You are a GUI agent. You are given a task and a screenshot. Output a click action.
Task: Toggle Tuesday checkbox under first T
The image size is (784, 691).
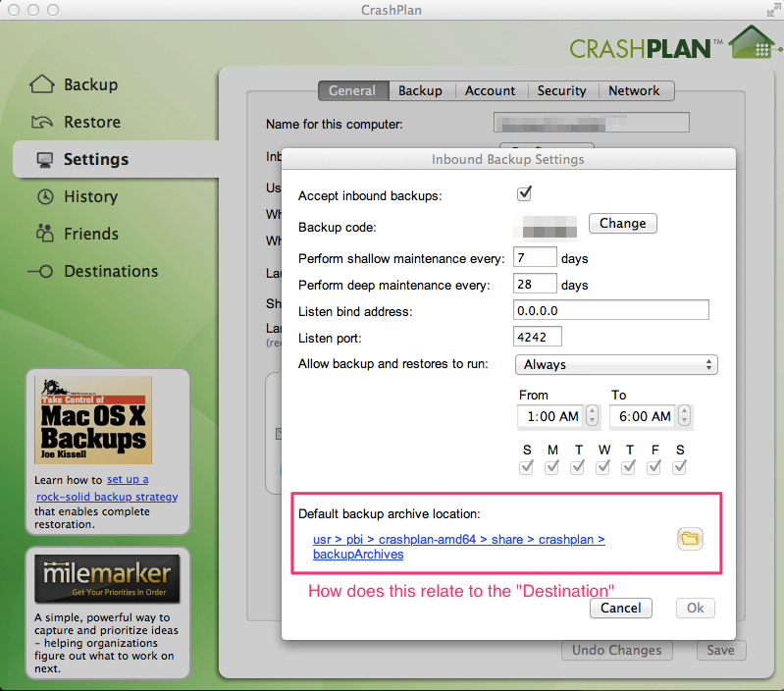[578, 467]
